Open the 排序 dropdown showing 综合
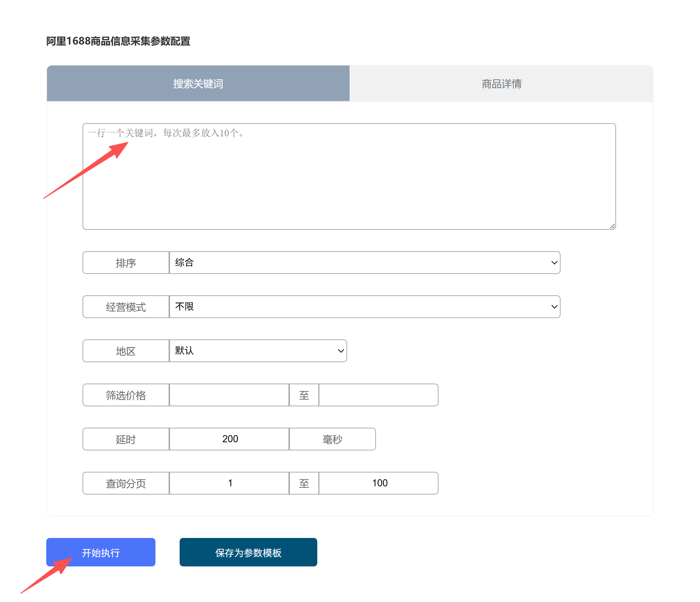The height and width of the screenshot is (602, 700). (365, 263)
